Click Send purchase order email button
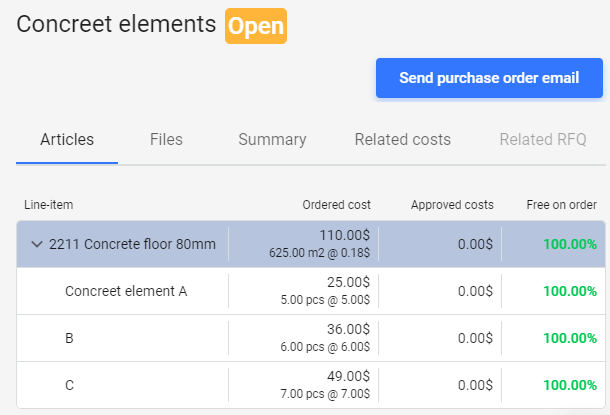Viewport: 610px width, 415px height. (489, 78)
